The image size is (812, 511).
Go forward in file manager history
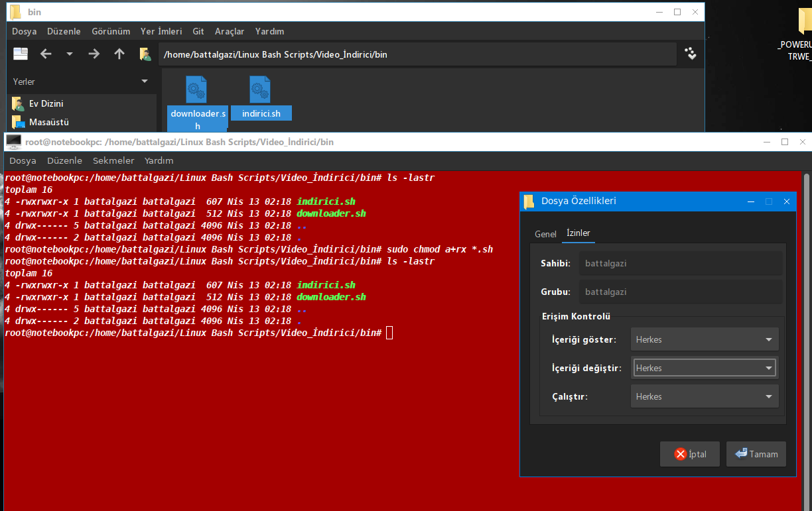[94, 54]
